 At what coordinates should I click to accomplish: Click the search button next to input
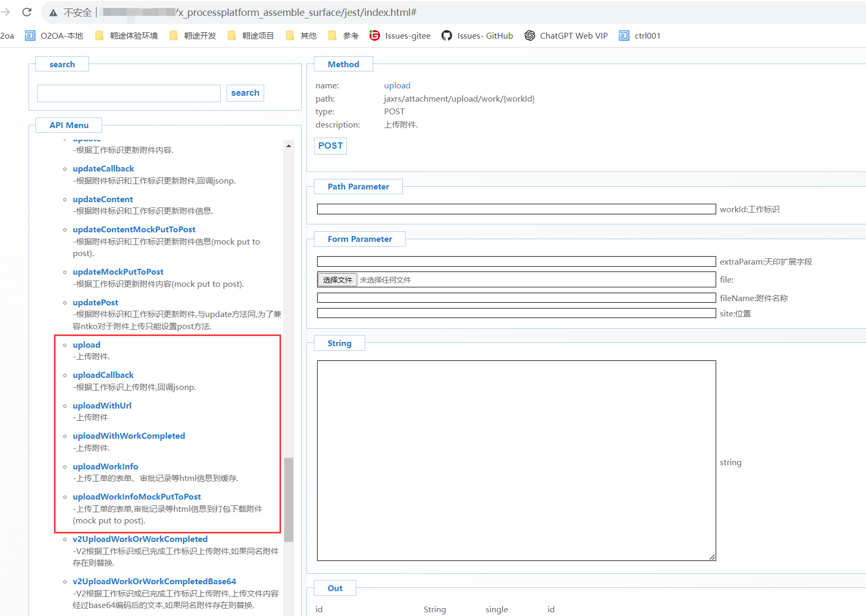point(245,93)
